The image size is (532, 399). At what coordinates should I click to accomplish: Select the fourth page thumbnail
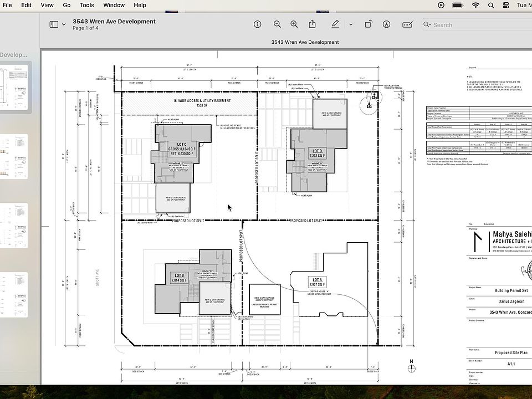pyautogui.click(x=14, y=295)
